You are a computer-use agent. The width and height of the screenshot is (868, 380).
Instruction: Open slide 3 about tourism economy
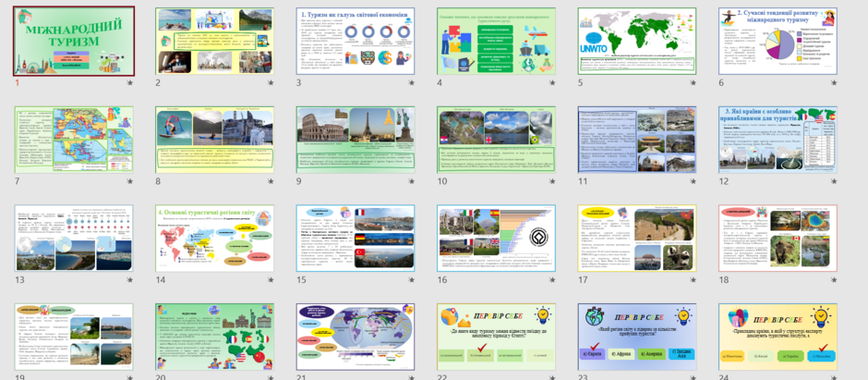(356, 41)
